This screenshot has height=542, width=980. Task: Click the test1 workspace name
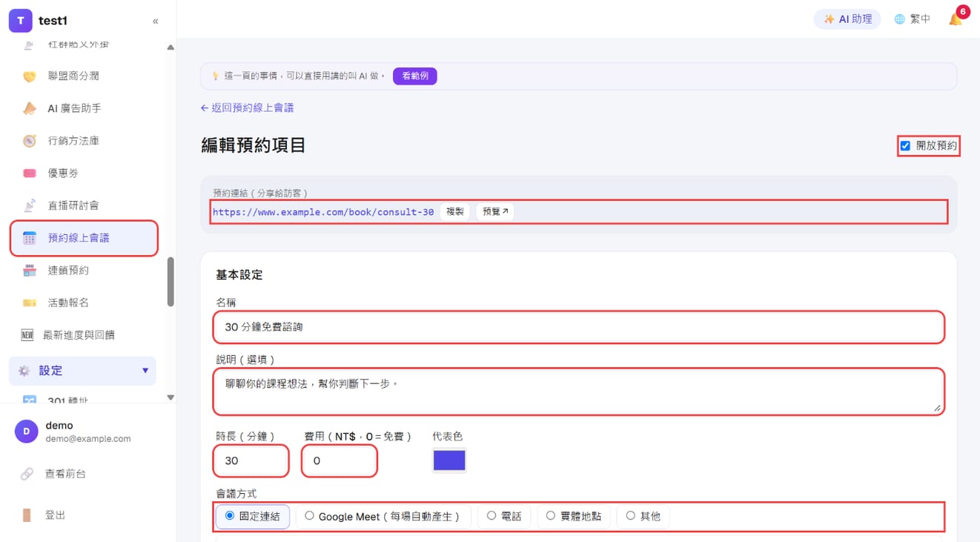tap(53, 21)
